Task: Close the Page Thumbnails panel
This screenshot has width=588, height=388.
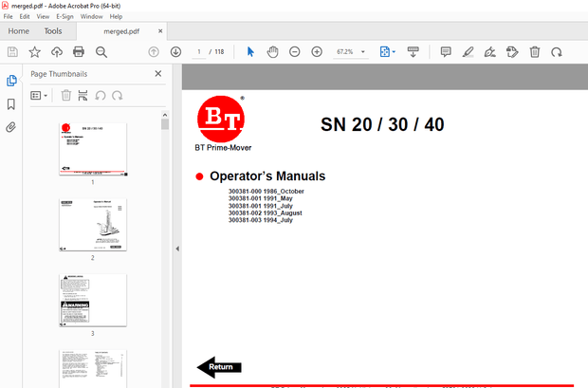Action: pos(158,74)
